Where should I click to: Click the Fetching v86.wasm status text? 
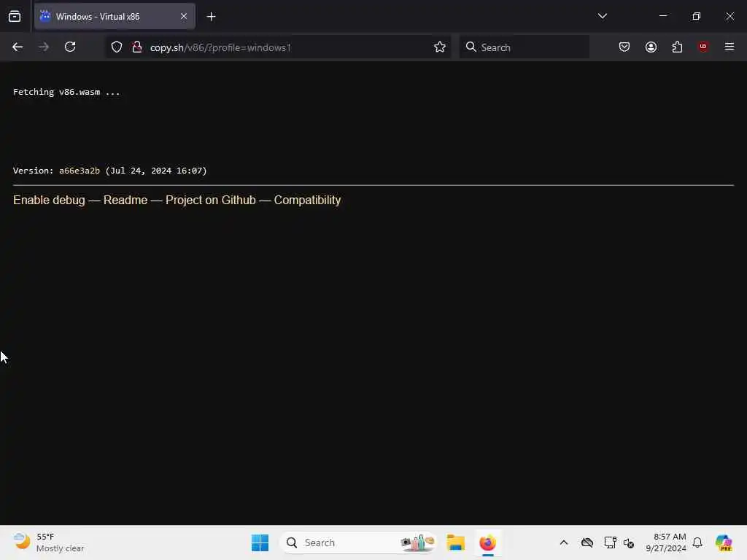click(x=66, y=92)
